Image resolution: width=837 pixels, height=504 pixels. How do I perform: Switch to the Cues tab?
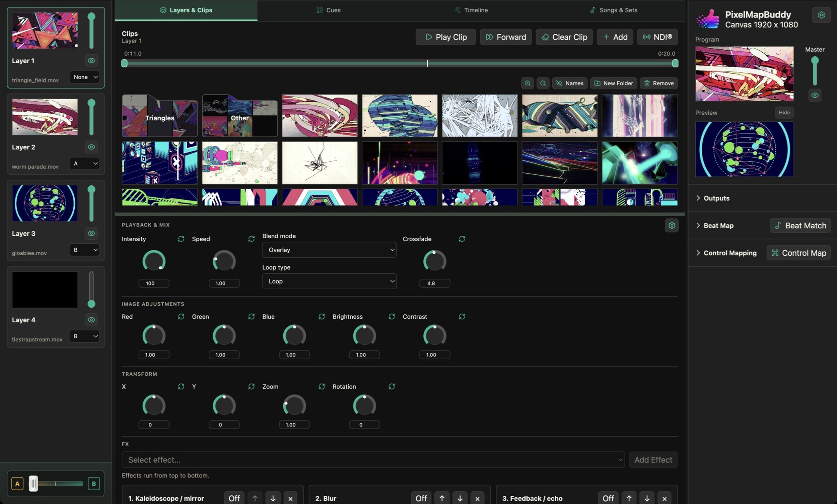[329, 10]
